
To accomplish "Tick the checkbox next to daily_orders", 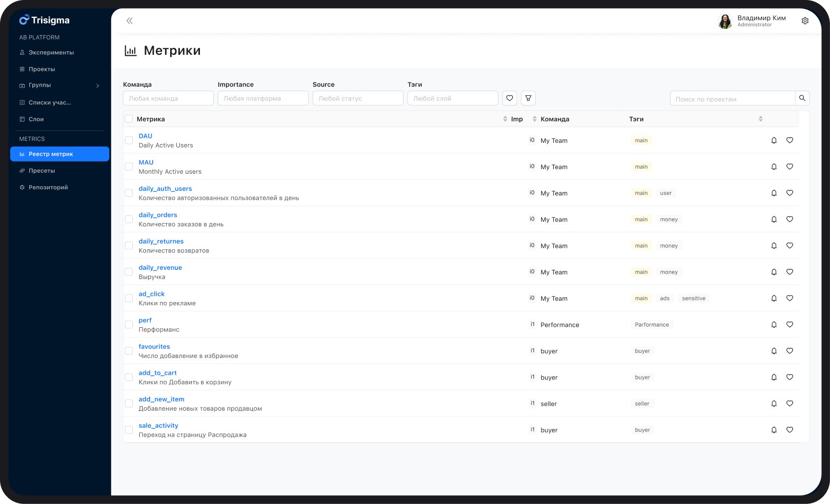I will pos(129,219).
